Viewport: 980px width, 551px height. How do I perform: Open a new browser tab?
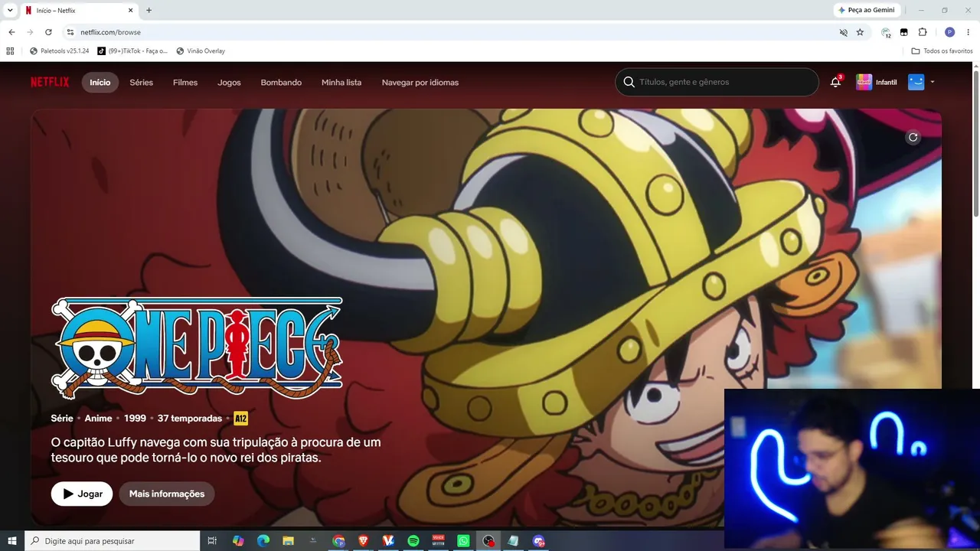coord(149,11)
